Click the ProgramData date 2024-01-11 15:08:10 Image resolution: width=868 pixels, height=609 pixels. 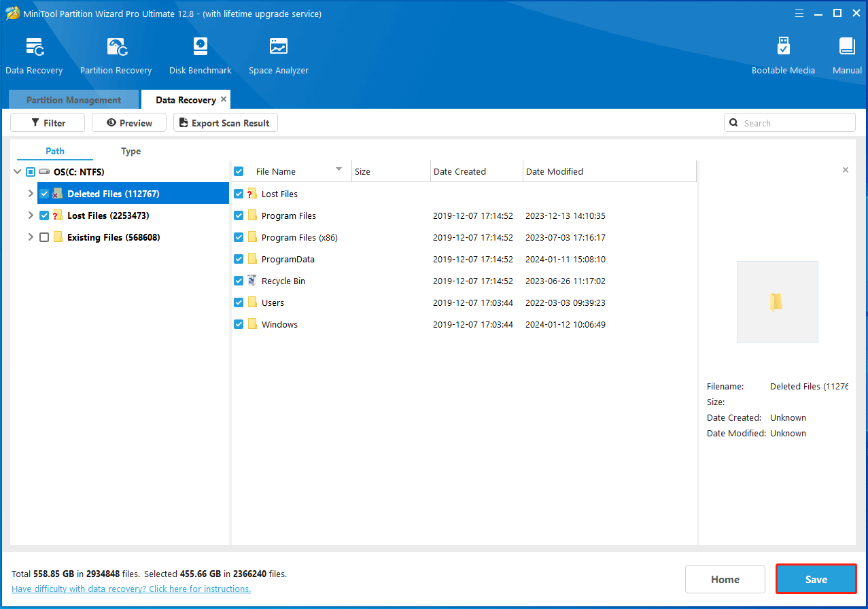click(566, 259)
